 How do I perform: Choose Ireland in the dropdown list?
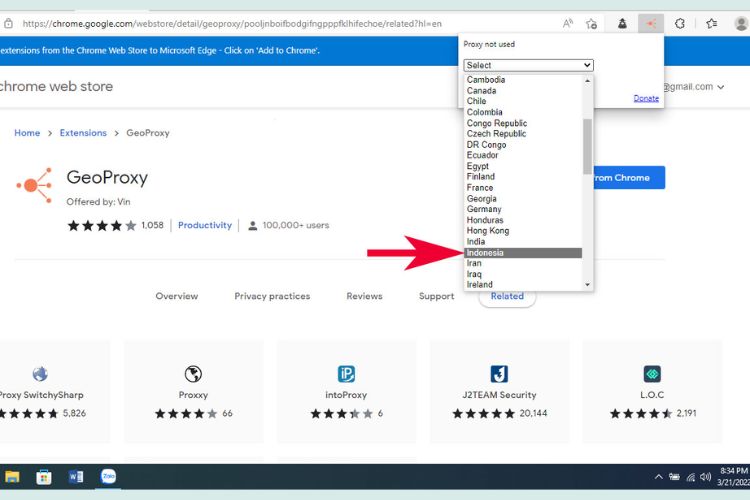pyautogui.click(x=523, y=285)
